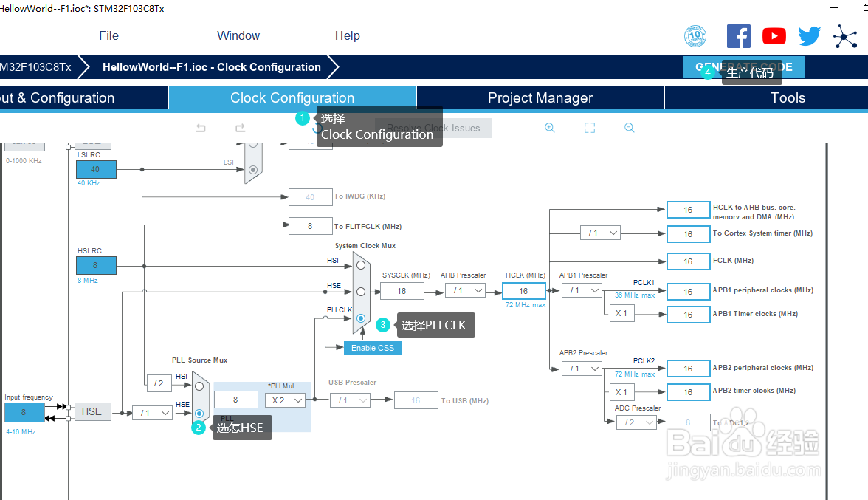Open the PLLMul X 2 dropdown
The width and height of the screenshot is (868, 500).
click(x=285, y=400)
